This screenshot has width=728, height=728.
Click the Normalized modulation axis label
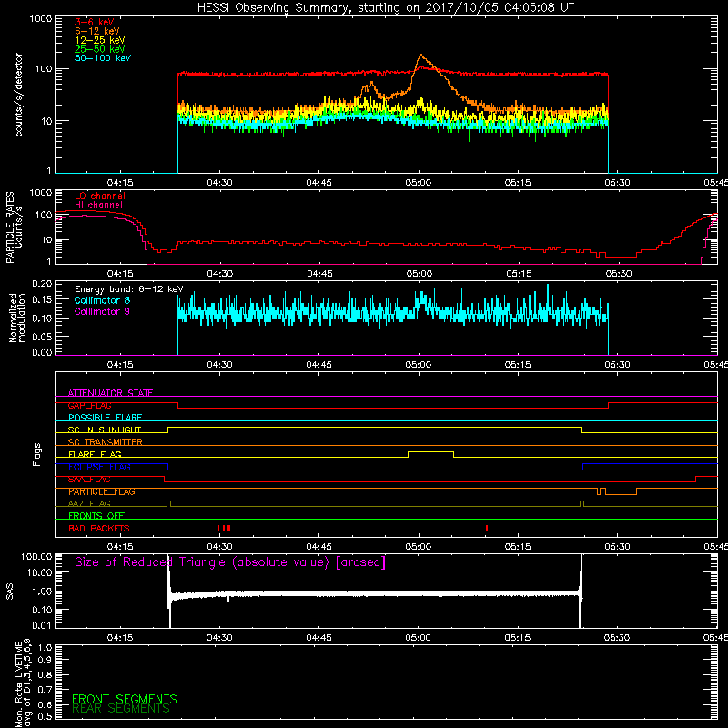[x=17, y=318]
